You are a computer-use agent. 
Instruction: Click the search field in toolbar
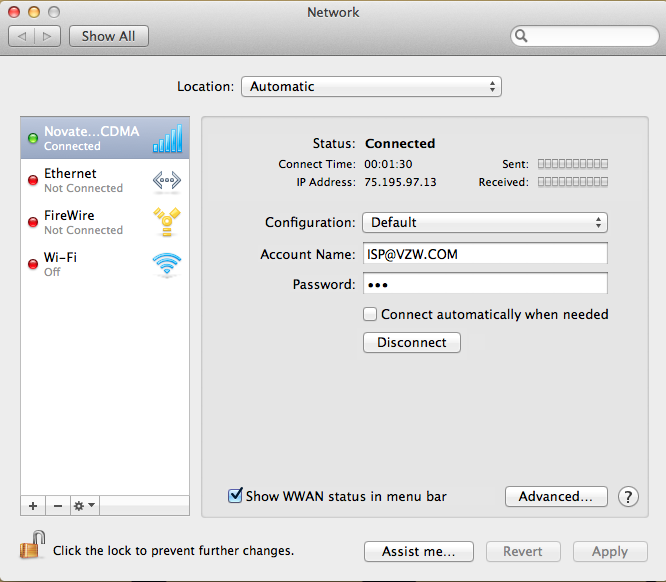point(584,36)
